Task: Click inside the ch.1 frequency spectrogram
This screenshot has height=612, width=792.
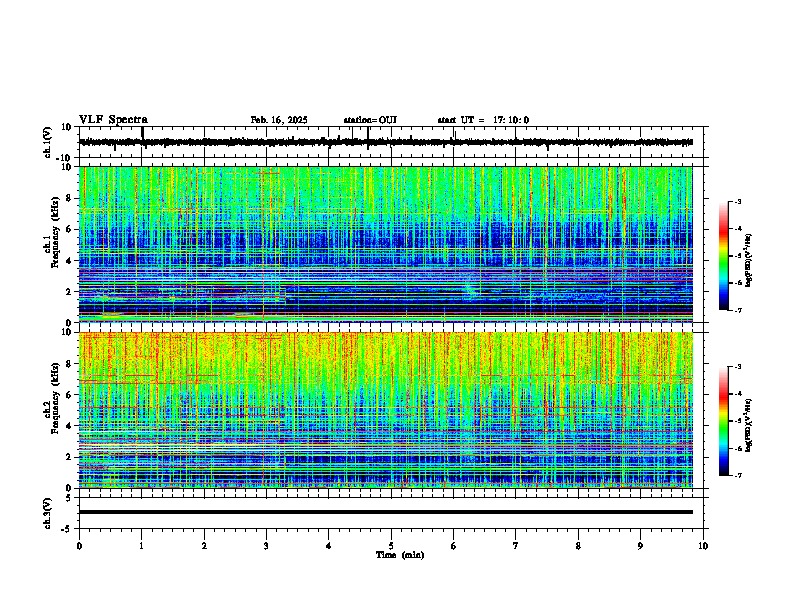Action: (x=386, y=244)
